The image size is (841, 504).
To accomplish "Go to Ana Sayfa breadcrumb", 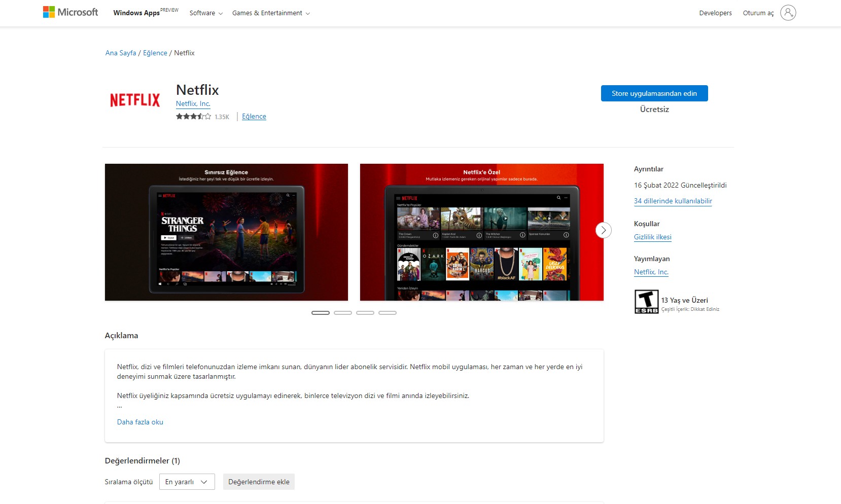I will point(121,53).
